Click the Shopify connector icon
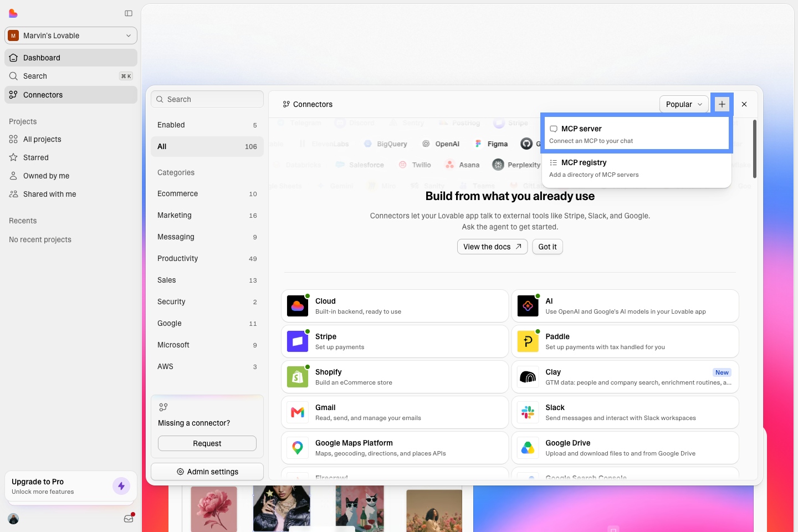Screen dimensions: 798x532 point(298,377)
